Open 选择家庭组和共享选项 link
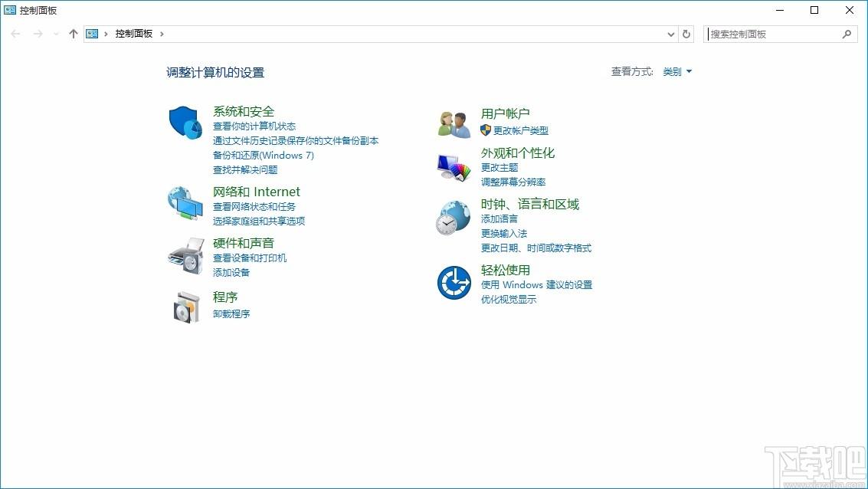 [x=259, y=221]
